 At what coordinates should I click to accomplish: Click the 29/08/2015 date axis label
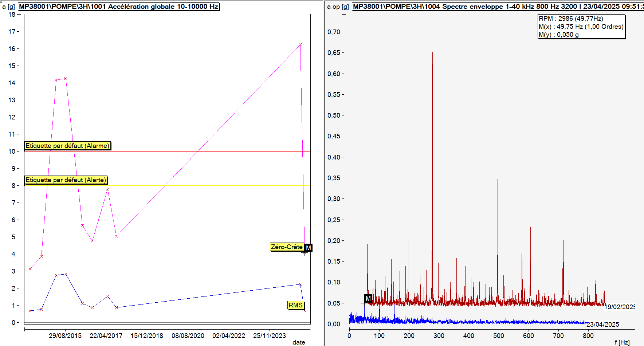[65, 335]
